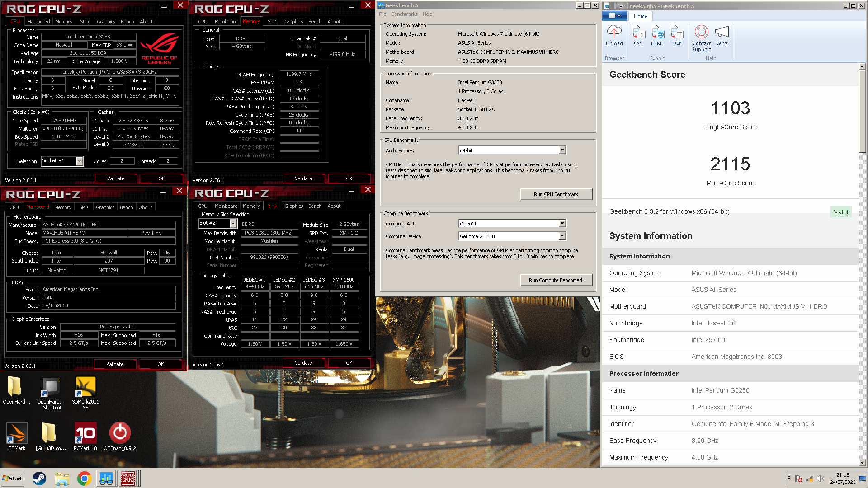Click the DRAM Frequency 1199.7 MHz field
The width and height of the screenshot is (868, 488).
299,74
